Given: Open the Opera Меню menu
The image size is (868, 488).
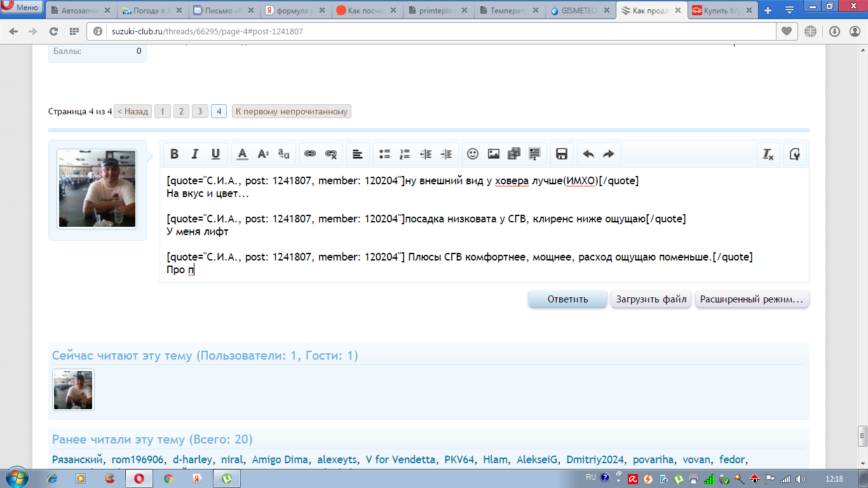Looking at the screenshot, I should (22, 8).
